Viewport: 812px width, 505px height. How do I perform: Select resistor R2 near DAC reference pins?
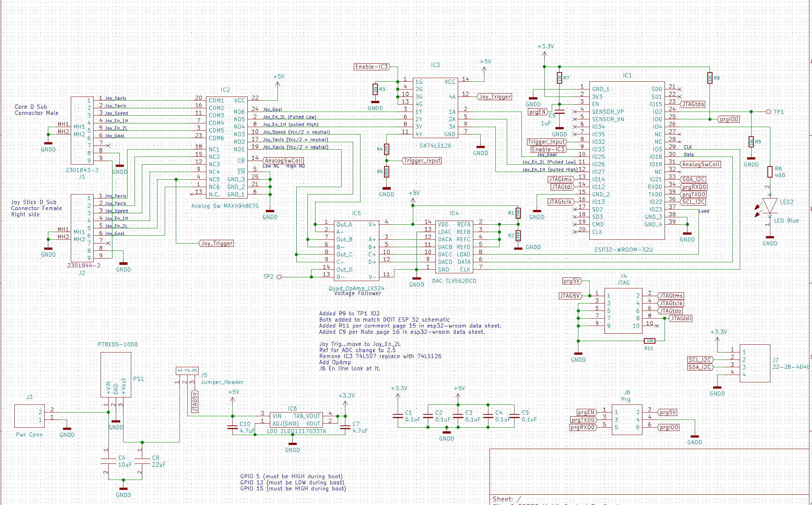click(518, 236)
